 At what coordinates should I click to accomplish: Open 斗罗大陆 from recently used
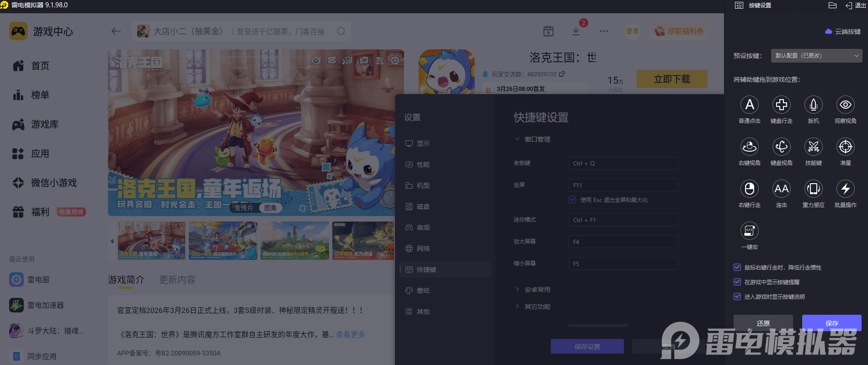47,331
